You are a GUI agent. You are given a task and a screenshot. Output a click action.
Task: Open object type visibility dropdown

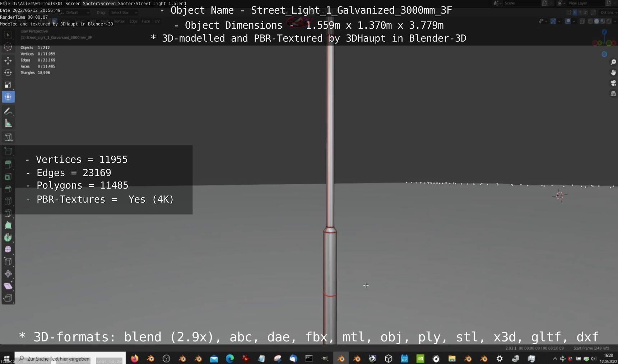point(543,22)
